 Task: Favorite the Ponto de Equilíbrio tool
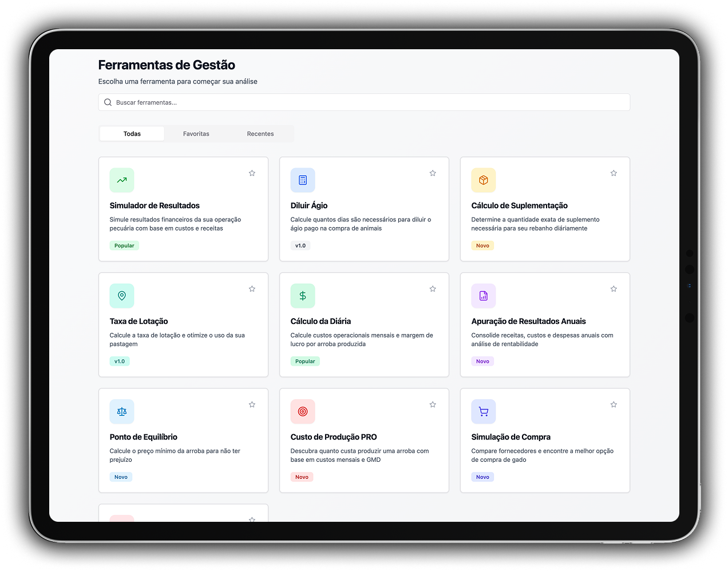(252, 404)
